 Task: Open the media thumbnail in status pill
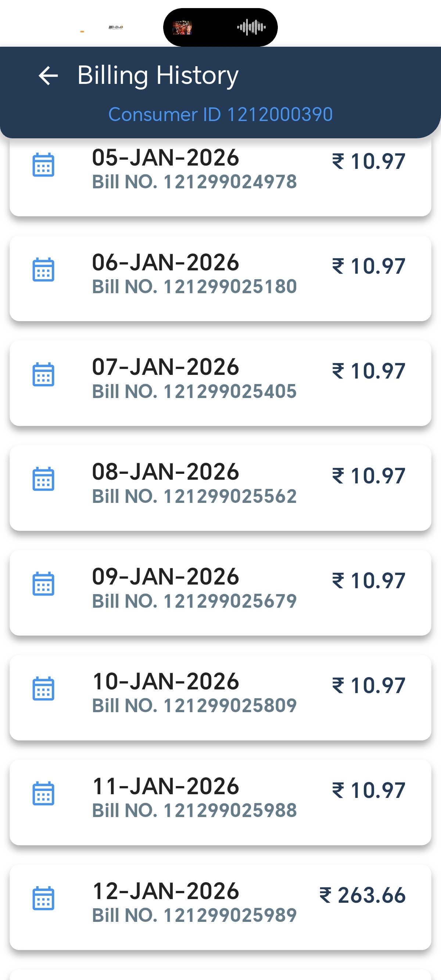coord(182,28)
